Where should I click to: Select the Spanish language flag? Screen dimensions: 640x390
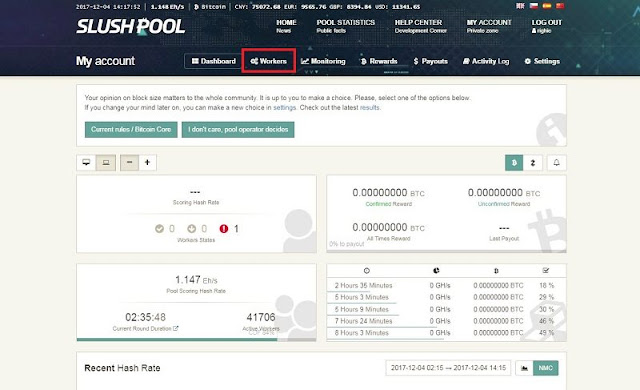coord(547,6)
